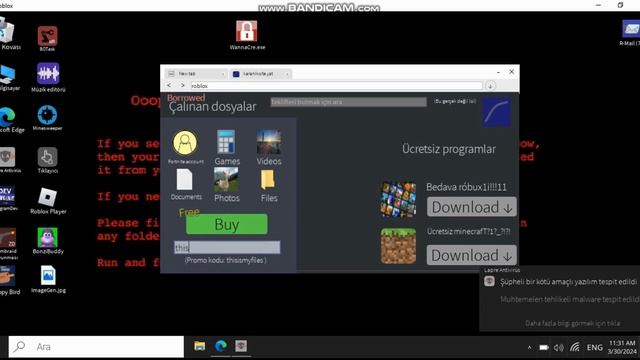Open ImageGen.jpg file on desktop
The image size is (640, 360).
pyautogui.click(x=48, y=276)
